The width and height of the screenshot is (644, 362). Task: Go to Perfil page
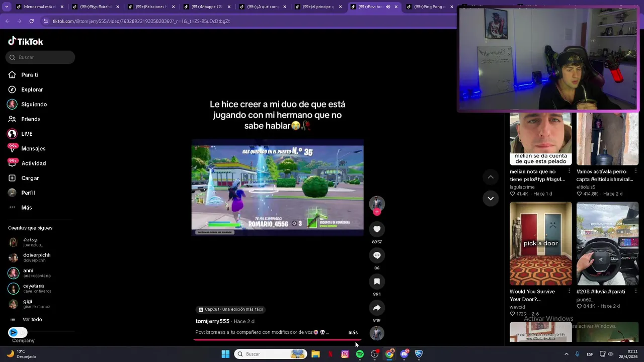point(21,193)
